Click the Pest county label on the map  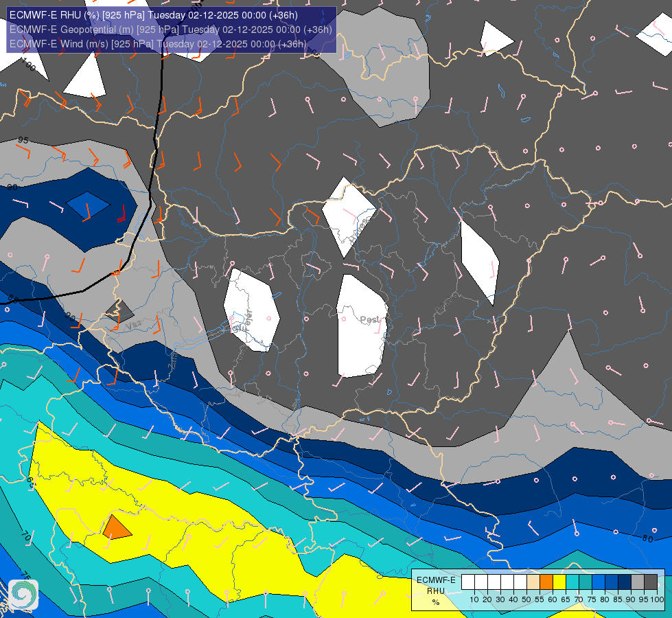pos(370,319)
